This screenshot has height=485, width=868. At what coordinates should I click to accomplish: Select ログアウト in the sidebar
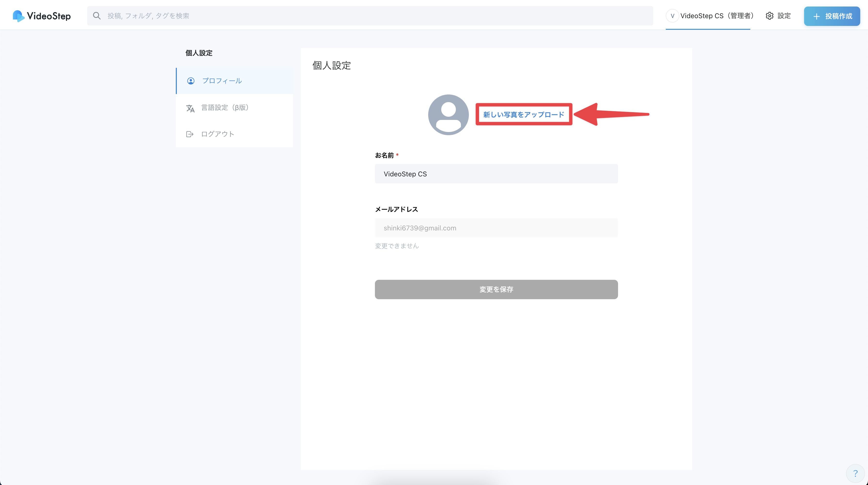coord(217,134)
